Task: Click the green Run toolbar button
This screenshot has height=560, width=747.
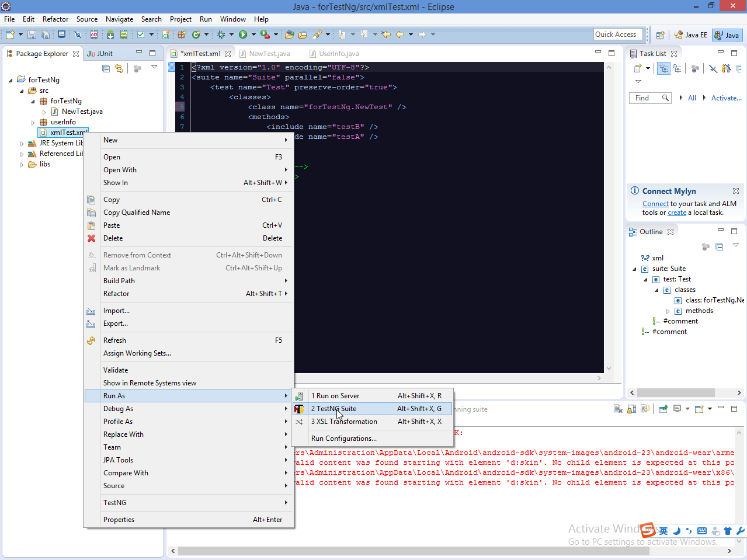Action: 243,34
